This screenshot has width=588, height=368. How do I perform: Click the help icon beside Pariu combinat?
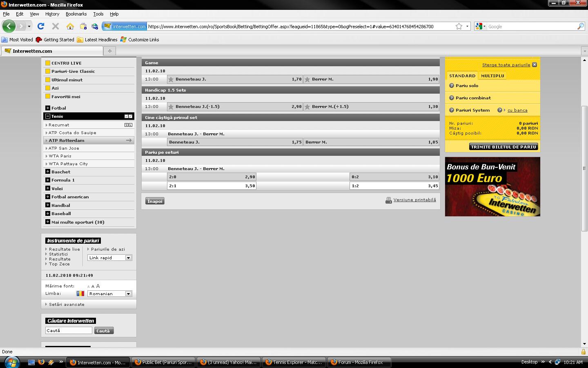coord(452,98)
